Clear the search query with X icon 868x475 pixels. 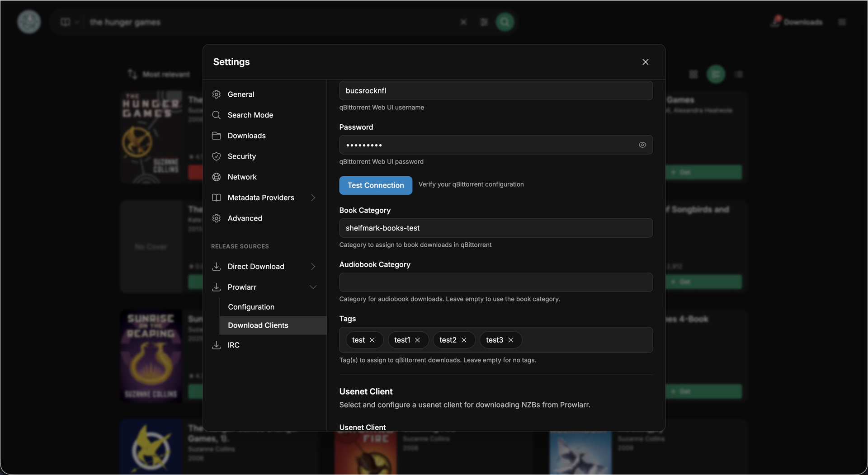click(463, 22)
